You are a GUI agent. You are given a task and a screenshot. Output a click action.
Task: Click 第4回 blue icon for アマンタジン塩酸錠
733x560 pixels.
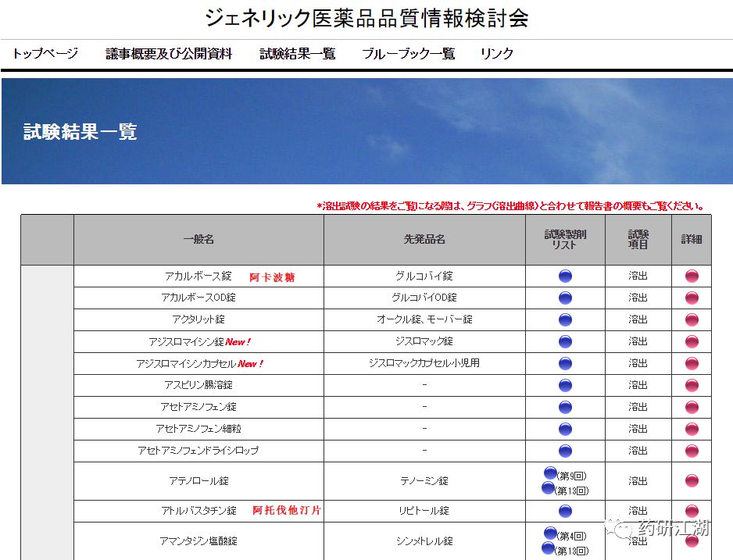pos(551,533)
